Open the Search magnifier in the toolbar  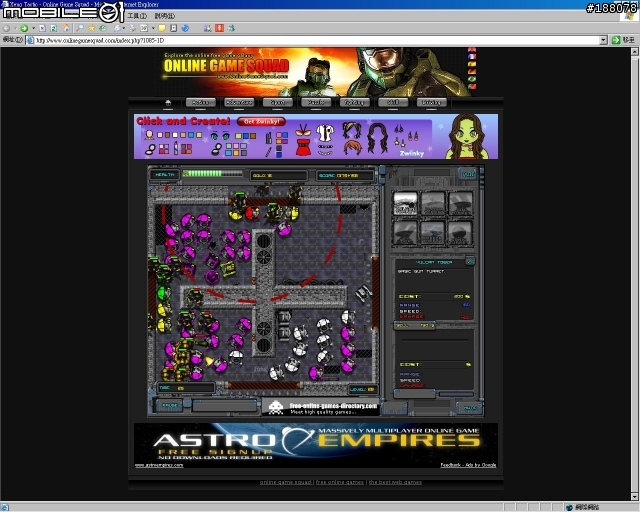point(80,28)
